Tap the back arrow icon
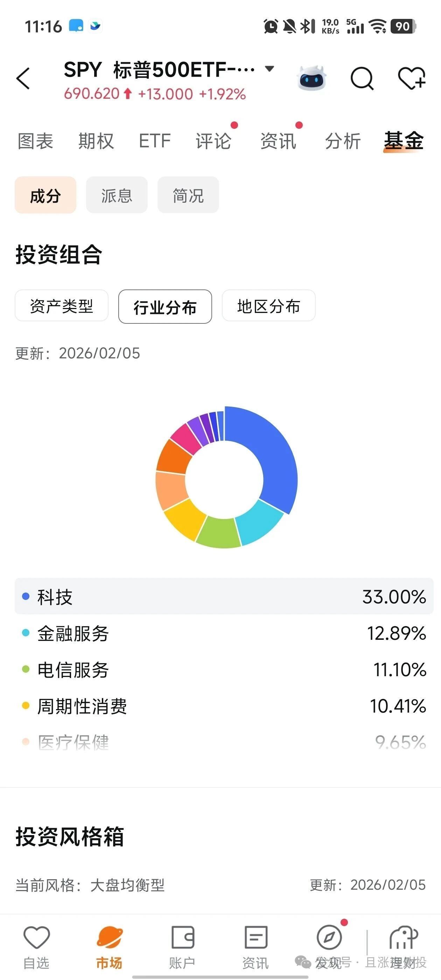The height and width of the screenshot is (980, 441). [23, 78]
